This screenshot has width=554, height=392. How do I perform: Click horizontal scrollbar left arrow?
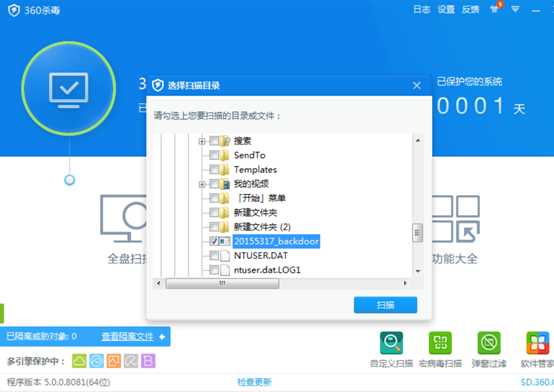158,283
